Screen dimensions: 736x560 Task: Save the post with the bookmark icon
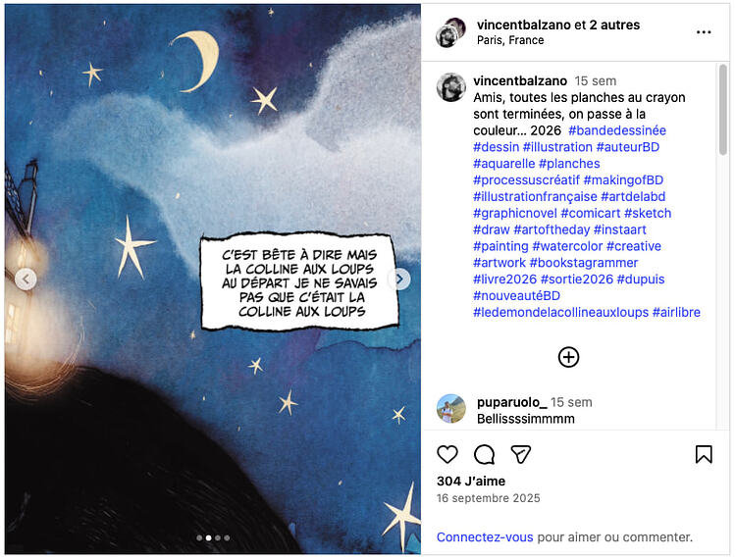(704, 454)
